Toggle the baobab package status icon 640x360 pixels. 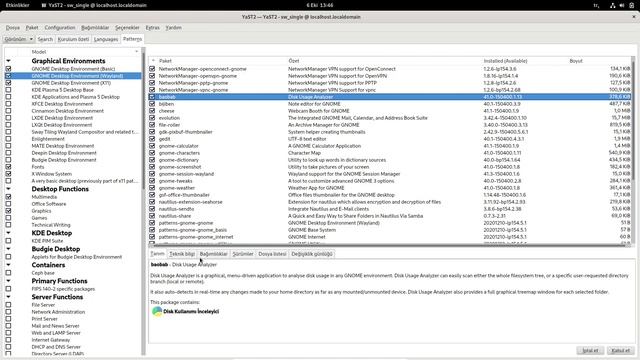[x=152, y=97]
